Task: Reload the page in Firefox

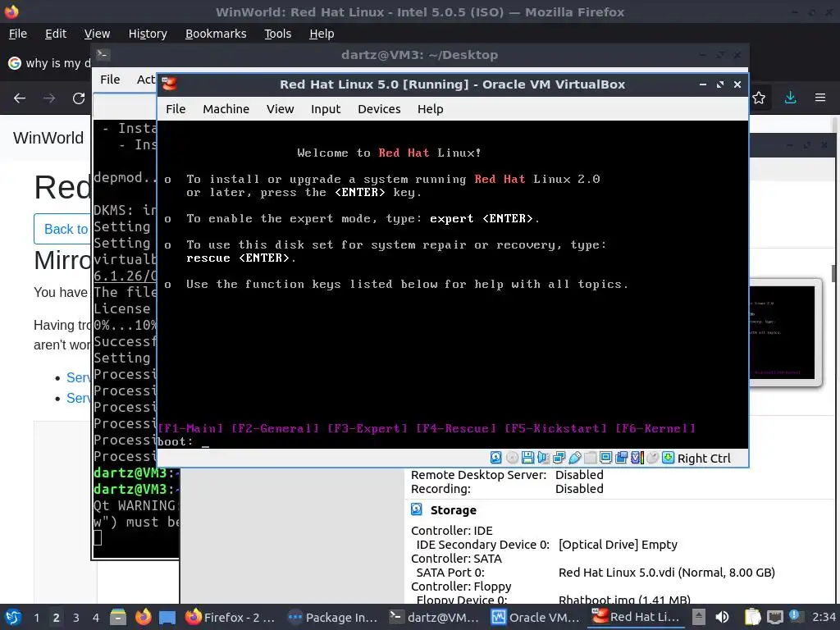Action: pos(79,98)
